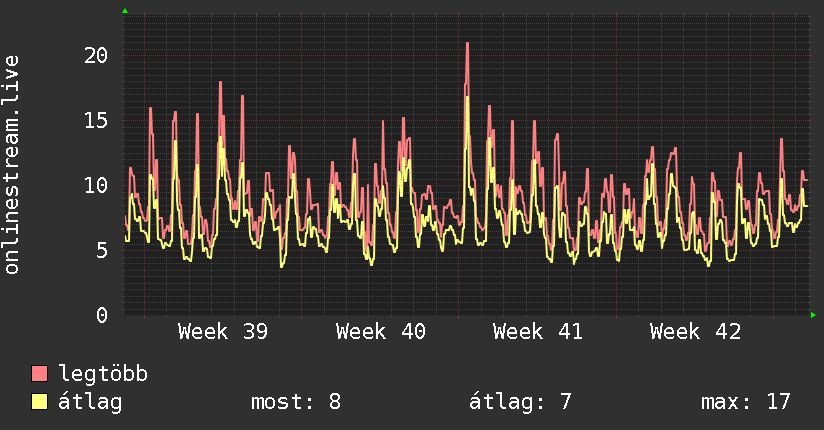Click the 'most: 8' value
Image resolution: width=824 pixels, height=430 pixels.
(x=296, y=402)
